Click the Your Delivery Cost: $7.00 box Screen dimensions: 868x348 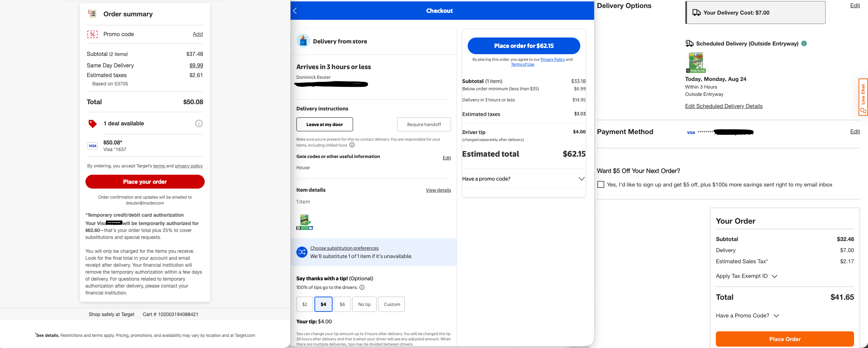(x=755, y=13)
